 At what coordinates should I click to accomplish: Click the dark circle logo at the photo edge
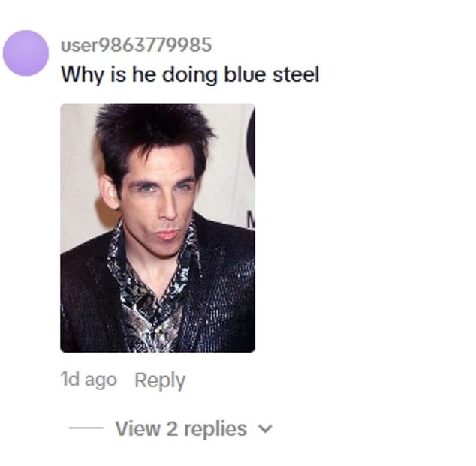coord(251,143)
